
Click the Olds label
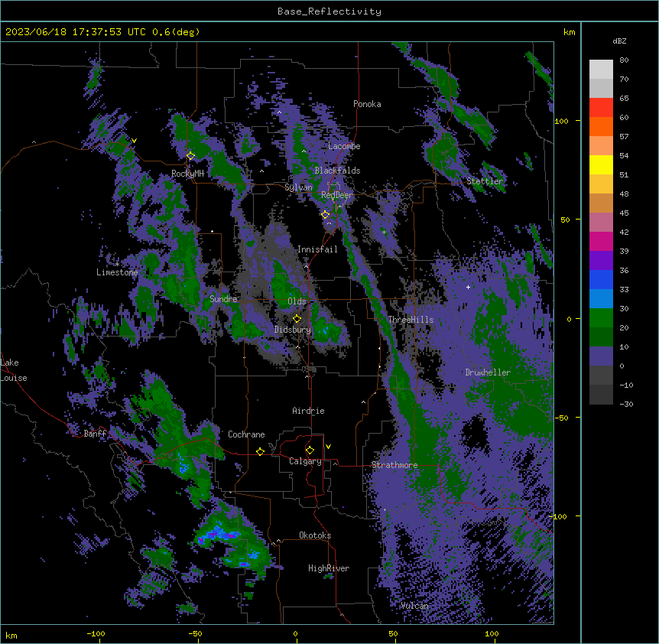[x=297, y=301]
